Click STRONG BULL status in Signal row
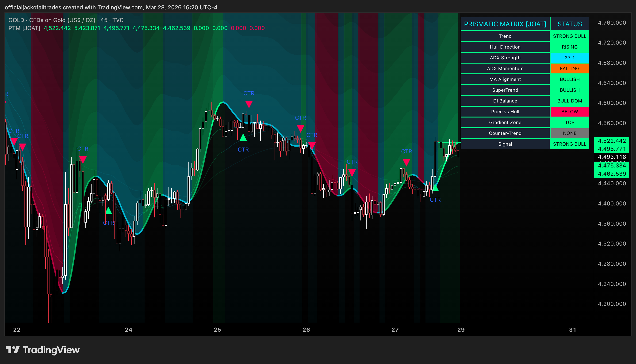Viewport: 636px width, 364px height. click(570, 144)
